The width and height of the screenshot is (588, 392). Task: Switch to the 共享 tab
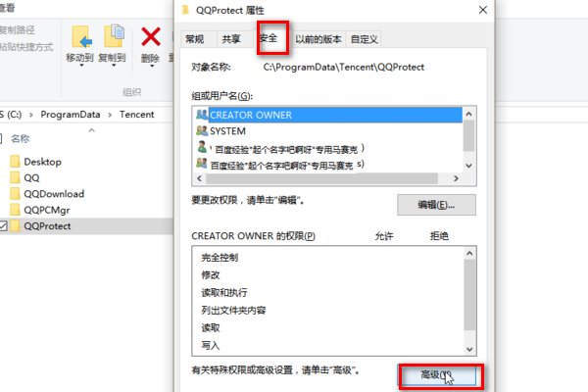pos(230,39)
